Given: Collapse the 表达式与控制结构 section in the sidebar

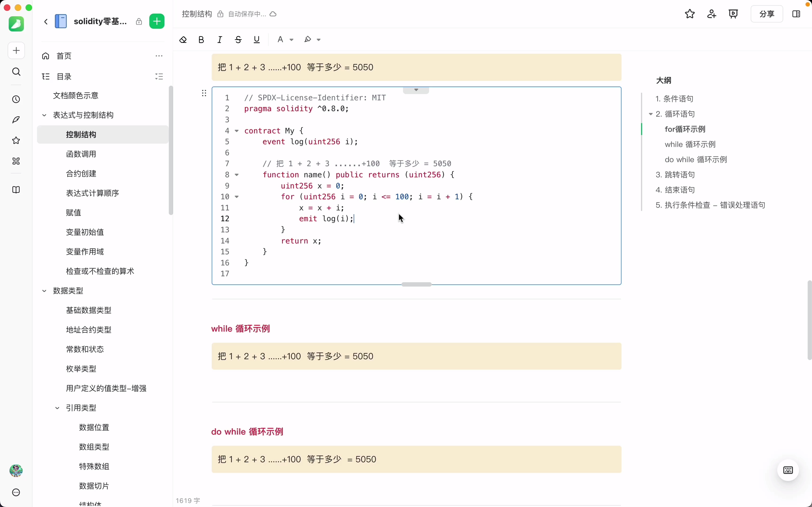Looking at the screenshot, I should 44,115.
